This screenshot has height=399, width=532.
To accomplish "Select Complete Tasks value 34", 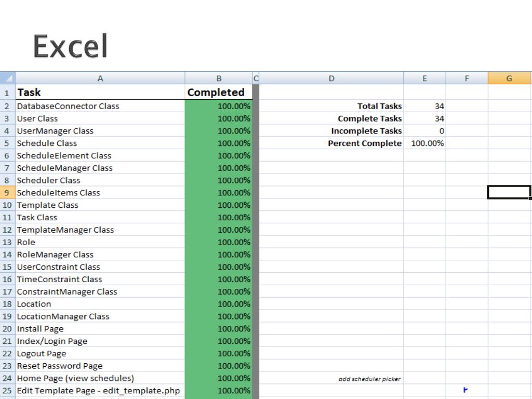I will 424,118.
